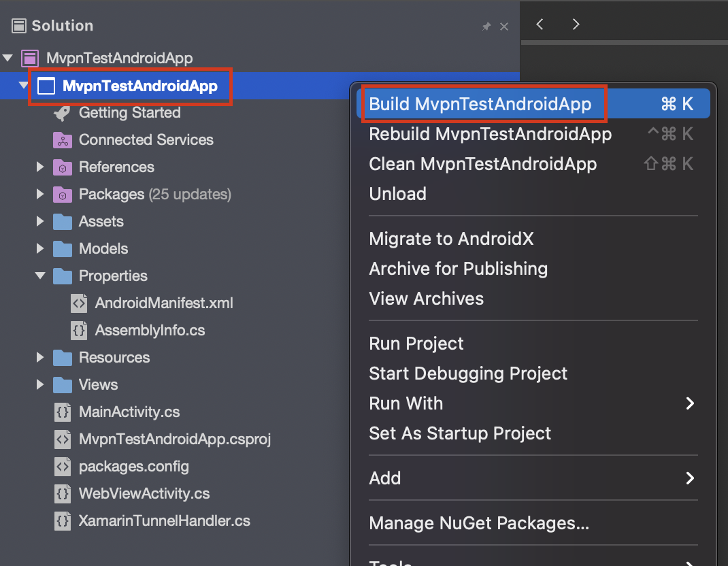Image resolution: width=728 pixels, height=566 pixels.
Task: Expand the Models folder
Action: pos(40,248)
